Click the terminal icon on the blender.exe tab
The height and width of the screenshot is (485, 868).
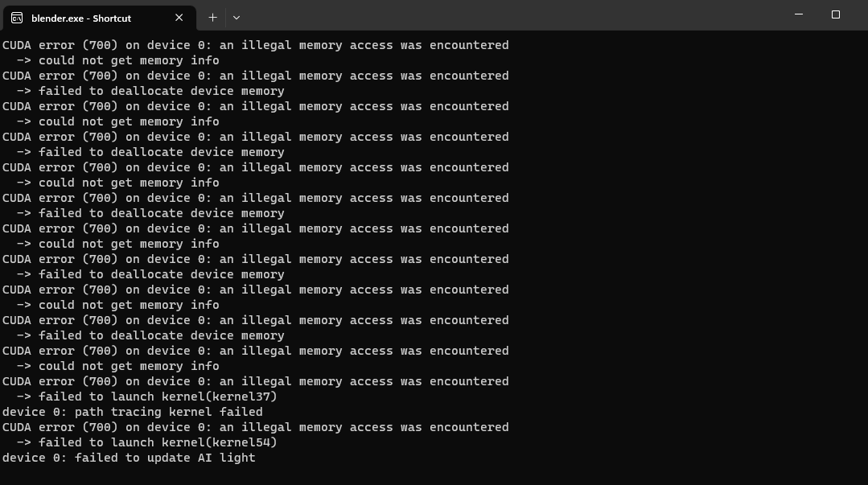click(x=17, y=18)
